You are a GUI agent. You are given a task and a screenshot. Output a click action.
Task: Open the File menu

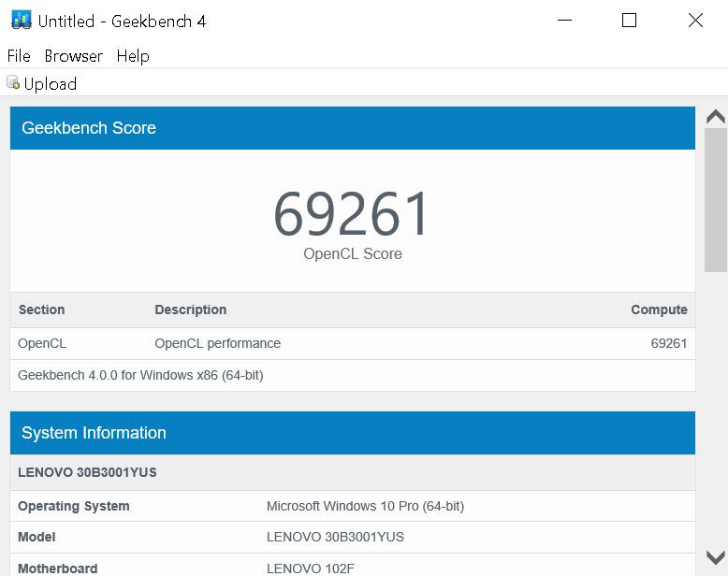[19, 56]
